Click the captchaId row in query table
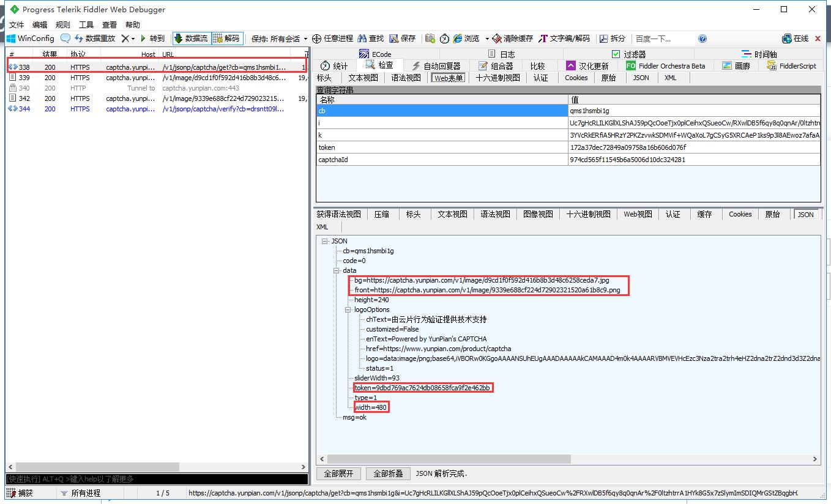 click(x=568, y=160)
